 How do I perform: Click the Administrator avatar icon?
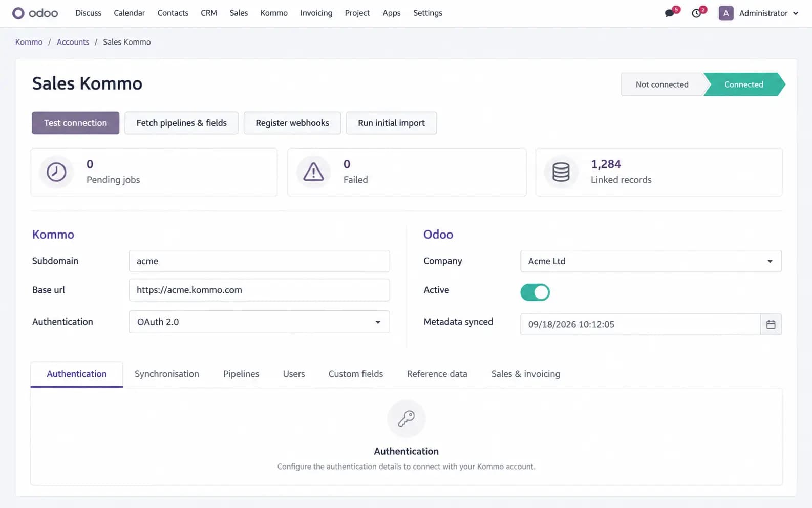[725, 13]
